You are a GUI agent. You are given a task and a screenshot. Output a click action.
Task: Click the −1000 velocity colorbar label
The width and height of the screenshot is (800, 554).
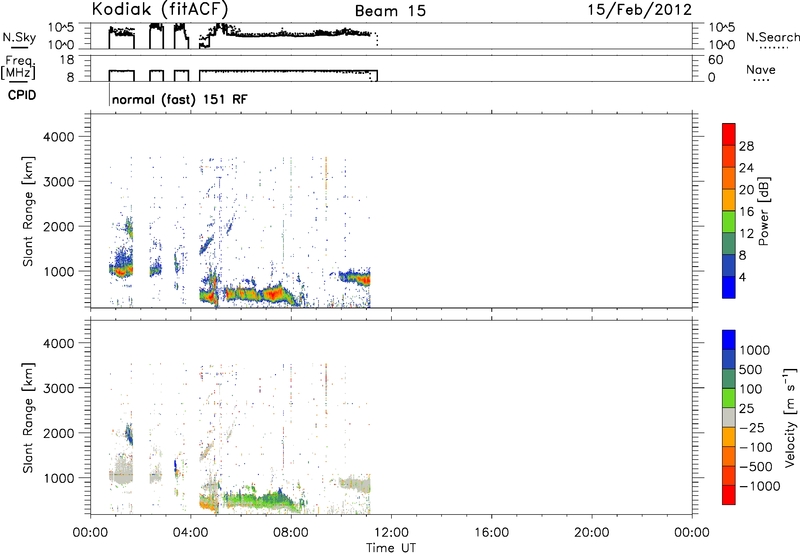tap(759, 486)
